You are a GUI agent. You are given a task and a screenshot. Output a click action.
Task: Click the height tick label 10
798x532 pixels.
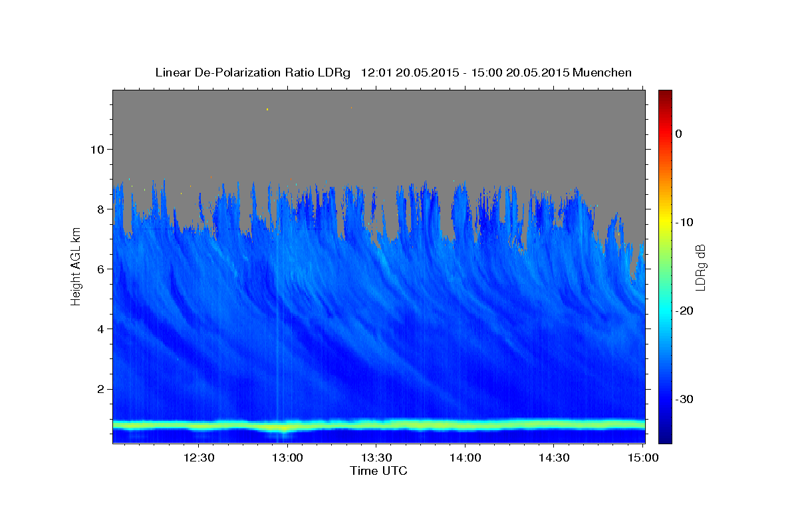point(96,149)
